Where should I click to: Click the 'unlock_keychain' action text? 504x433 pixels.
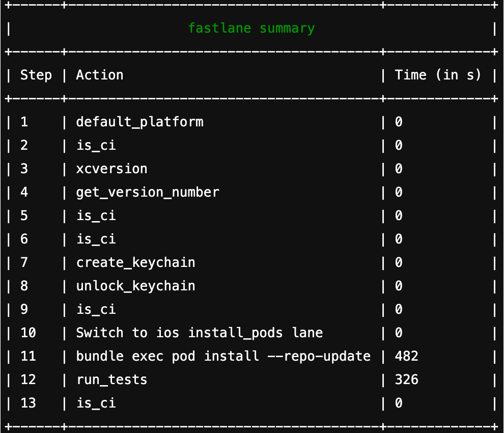click(x=135, y=286)
